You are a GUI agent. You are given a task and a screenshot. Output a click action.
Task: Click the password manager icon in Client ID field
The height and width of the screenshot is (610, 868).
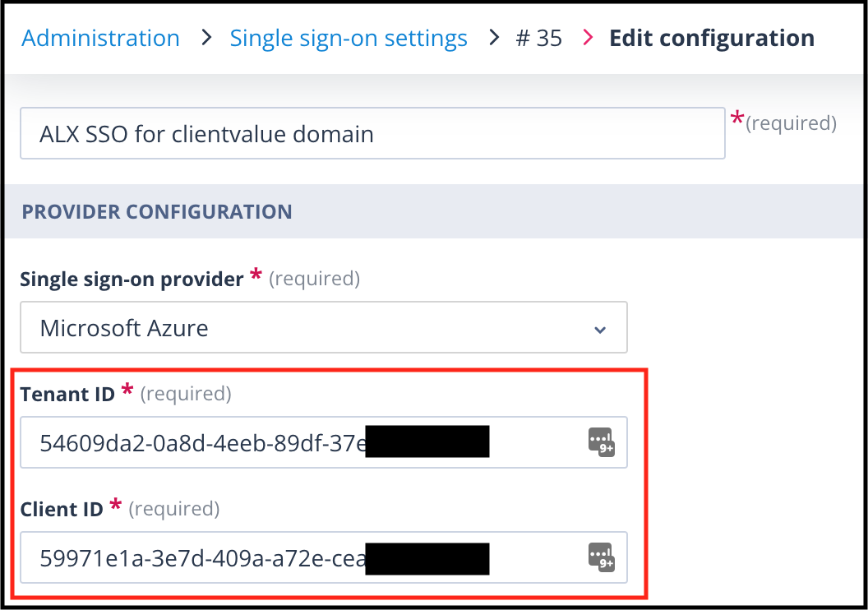tap(601, 557)
